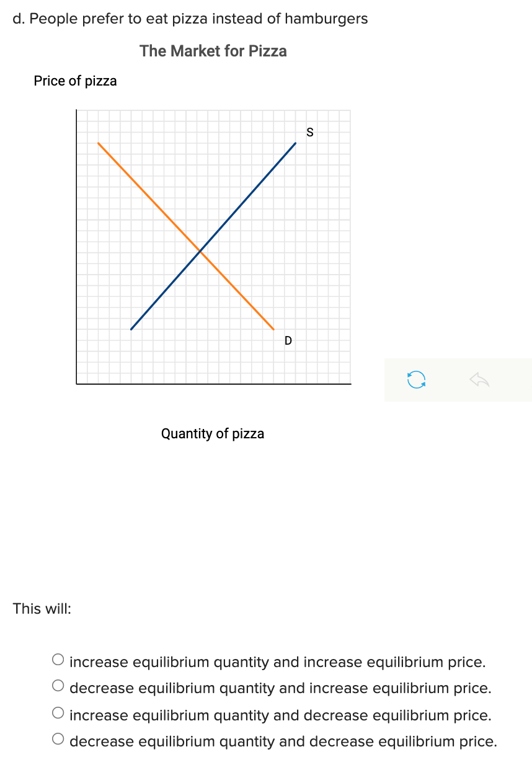Click the last answer's radio circle
Viewport: 532px width, 765px height.
pos(58,739)
